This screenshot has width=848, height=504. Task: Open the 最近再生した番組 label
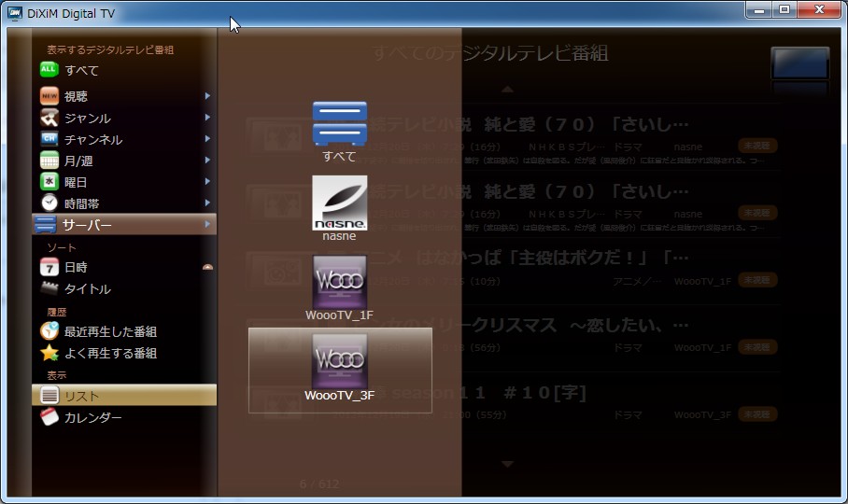(110, 331)
